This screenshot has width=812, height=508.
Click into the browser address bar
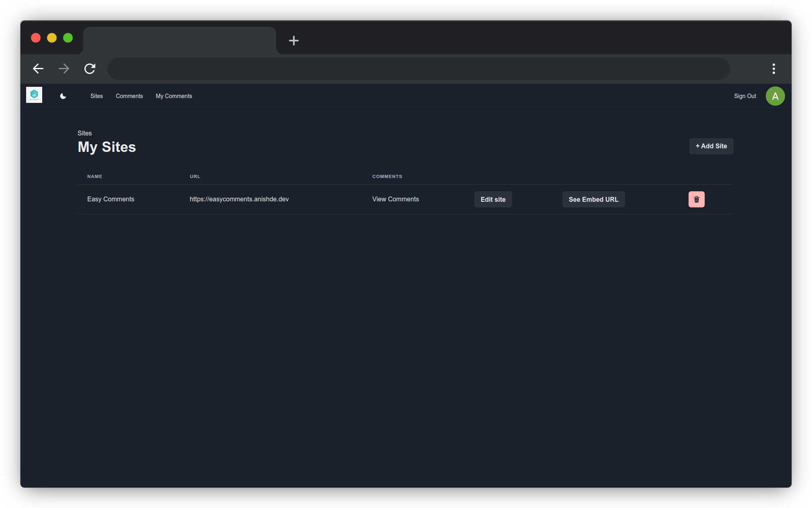click(418, 69)
